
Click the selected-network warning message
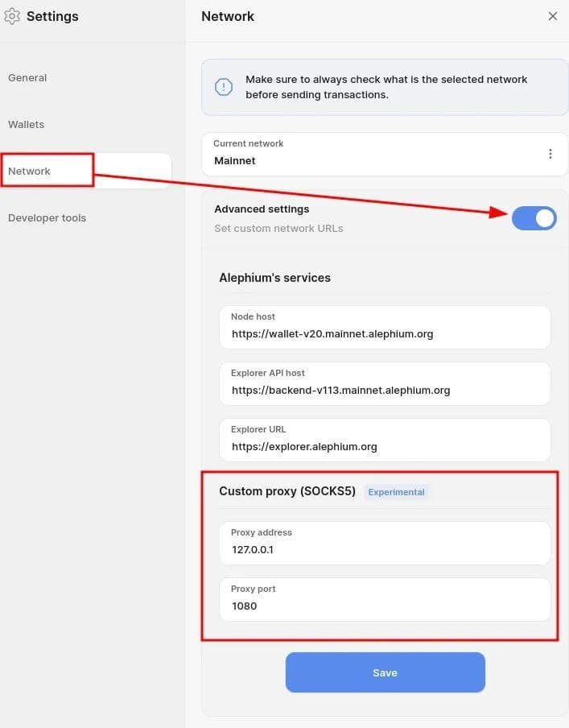click(386, 87)
